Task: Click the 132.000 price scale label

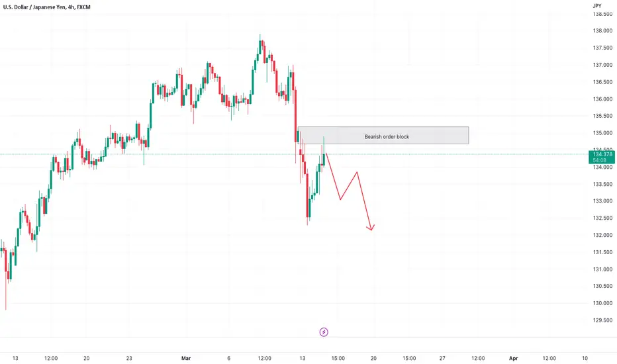Action: pyautogui.click(x=602, y=235)
